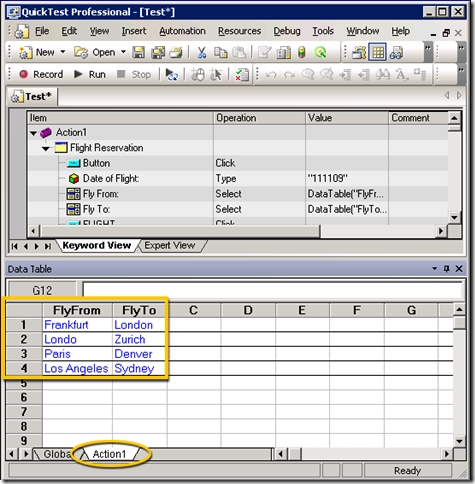Open the Resources menu
The width and height of the screenshot is (475, 484).
(x=239, y=31)
